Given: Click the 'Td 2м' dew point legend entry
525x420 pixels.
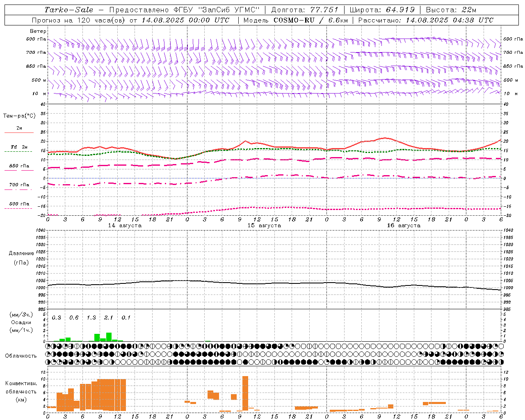Looking at the screenshot, I should tap(19, 147).
